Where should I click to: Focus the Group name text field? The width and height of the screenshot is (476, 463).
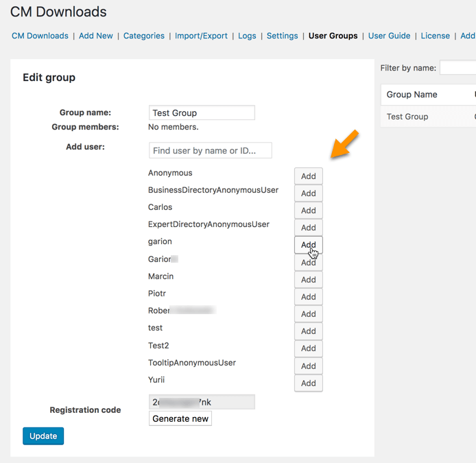pos(202,113)
